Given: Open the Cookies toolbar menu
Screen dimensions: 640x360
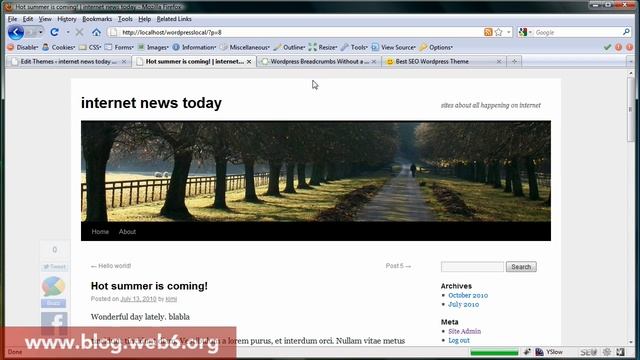Looking at the screenshot, I should click(59, 47).
